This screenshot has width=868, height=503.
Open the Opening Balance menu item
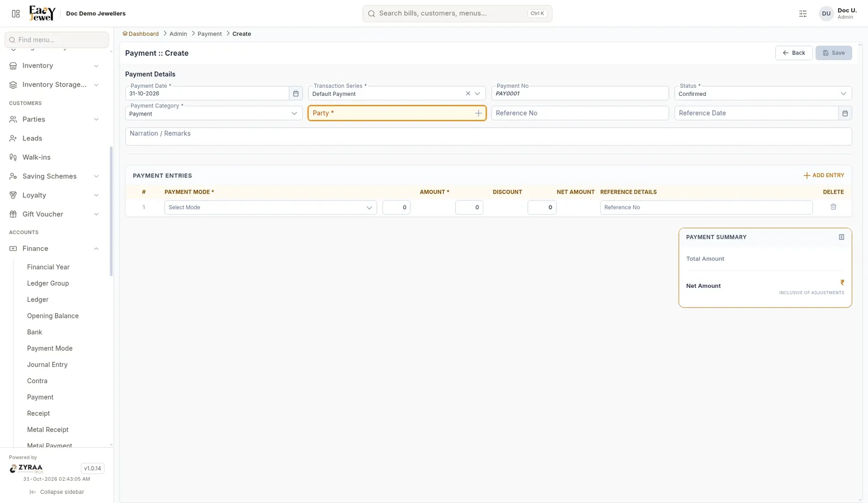click(x=53, y=316)
